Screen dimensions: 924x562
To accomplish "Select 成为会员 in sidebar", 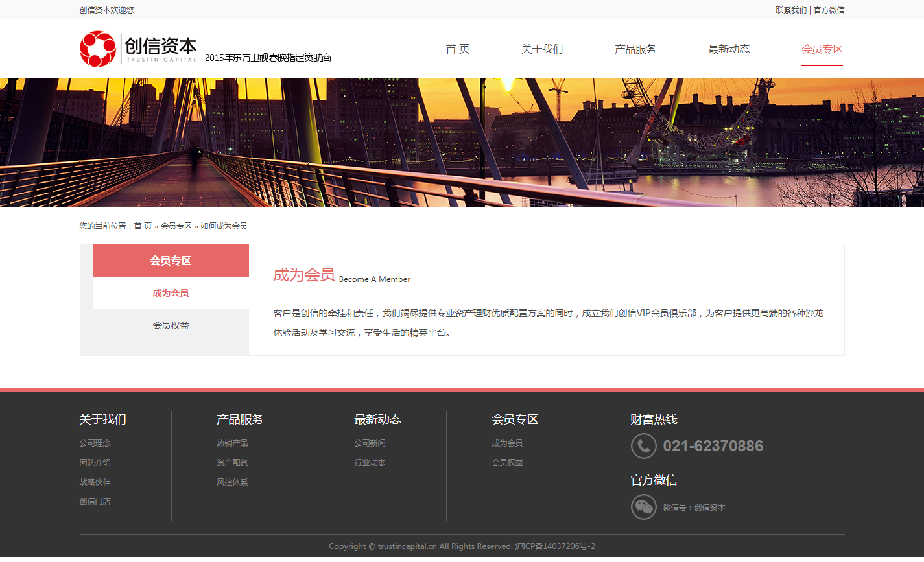I will click(x=171, y=293).
